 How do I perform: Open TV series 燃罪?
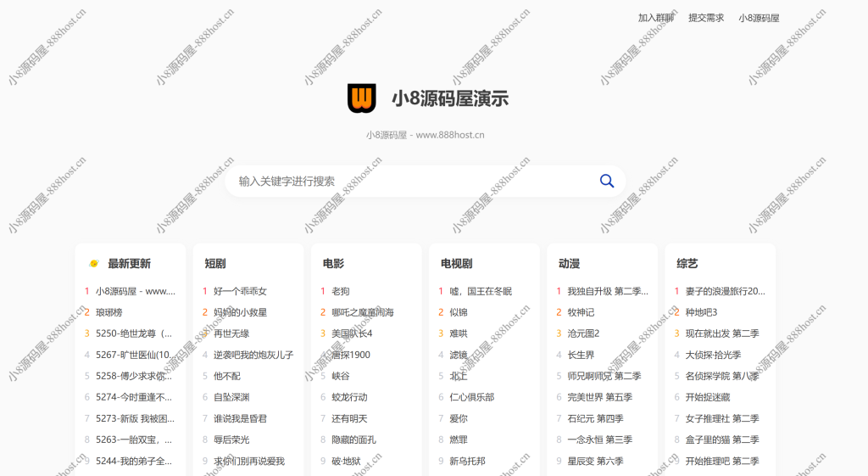(x=459, y=440)
